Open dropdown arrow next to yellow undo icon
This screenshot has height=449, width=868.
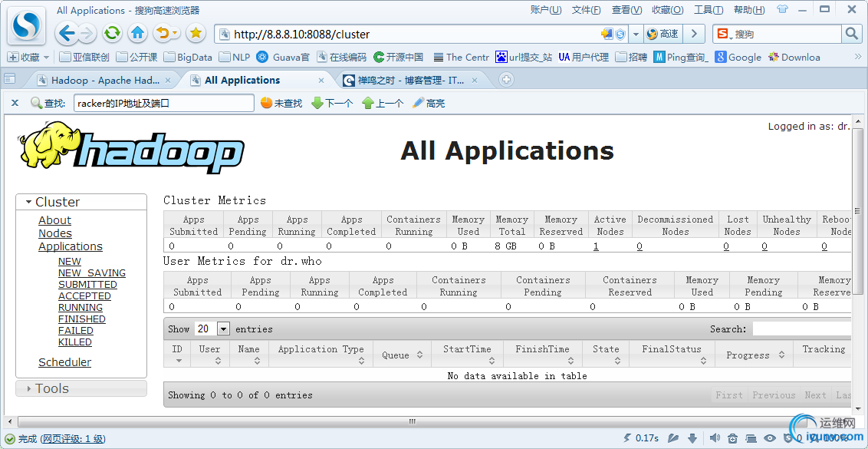(x=176, y=34)
